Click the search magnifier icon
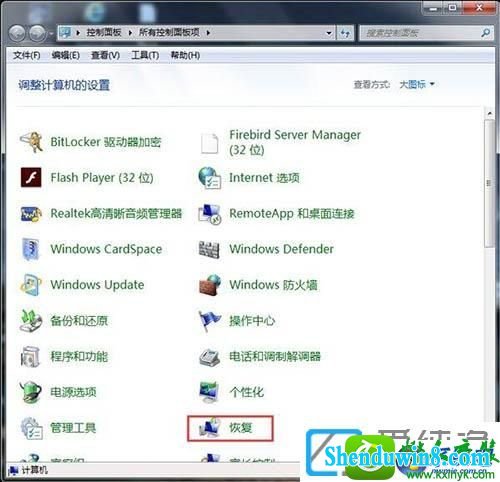 pyautogui.click(x=485, y=33)
